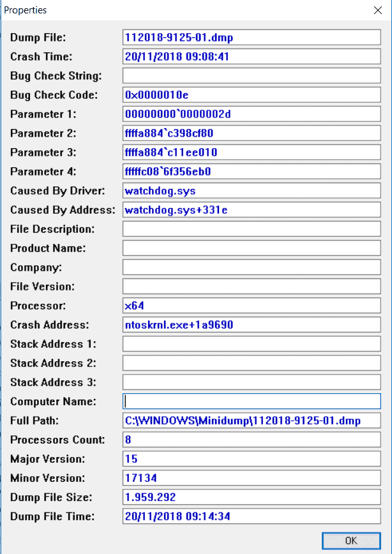
Task: Click the 'Crash Address:' label
Action: 50,325
